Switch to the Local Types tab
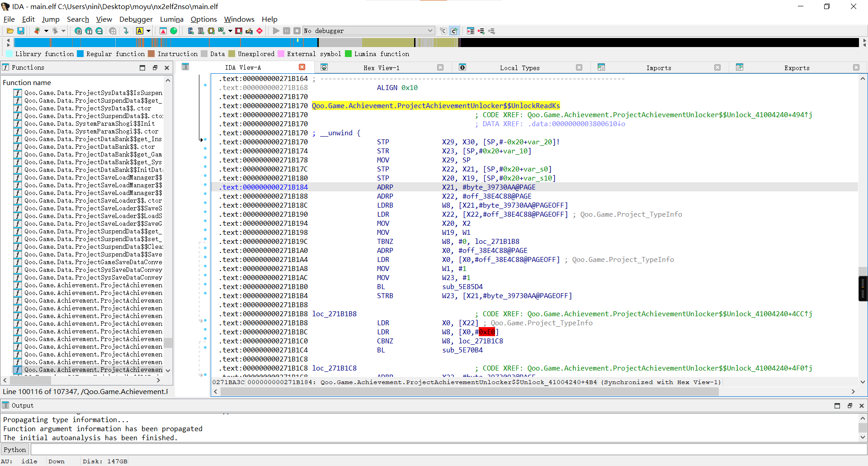The image size is (868, 466). (520, 68)
